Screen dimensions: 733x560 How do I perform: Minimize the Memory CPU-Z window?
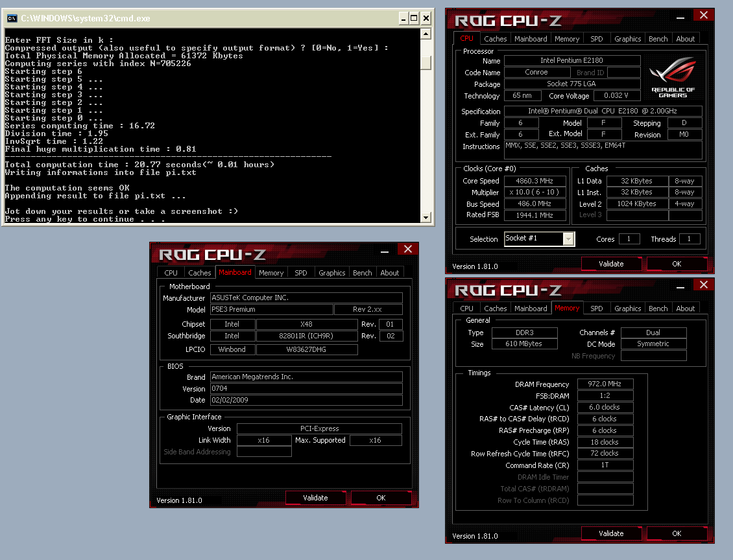pos(680,288)
